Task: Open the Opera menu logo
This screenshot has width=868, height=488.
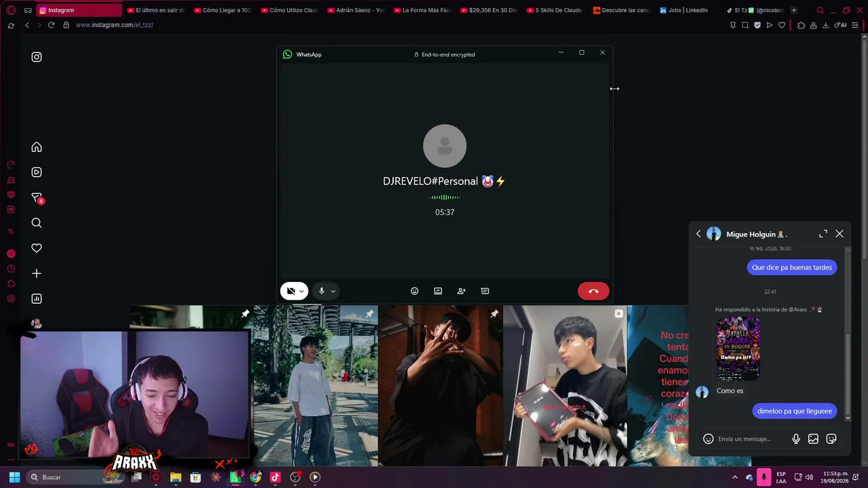Action: coord(11,10)
